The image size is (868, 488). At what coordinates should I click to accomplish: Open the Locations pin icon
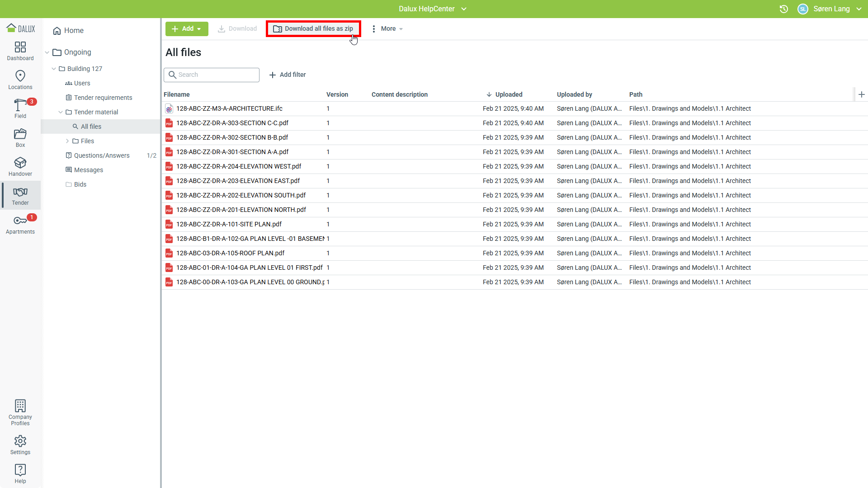tap(20, 76)
